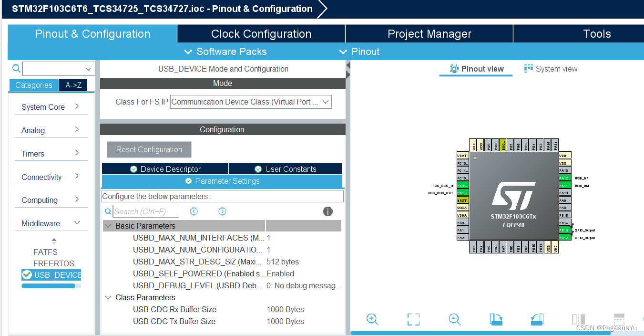Viewport: 644px width, 336px height.
Task: Open the Device Descriptor tab
Action: [165, 169]
